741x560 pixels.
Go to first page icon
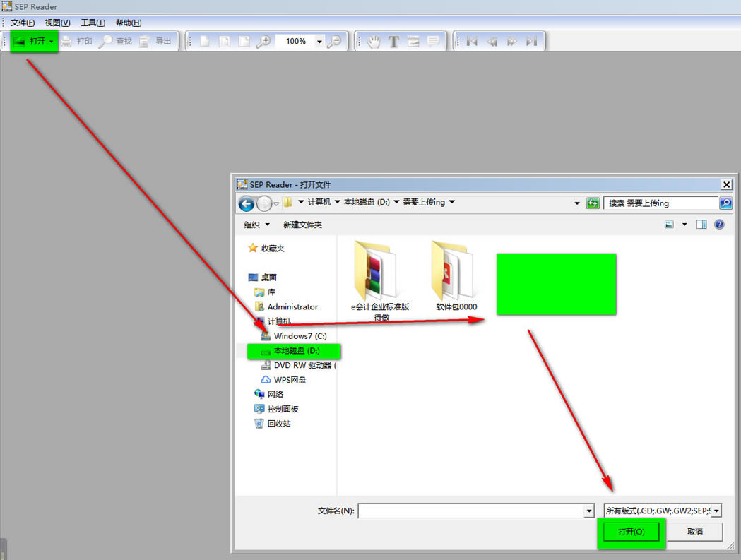472,42
